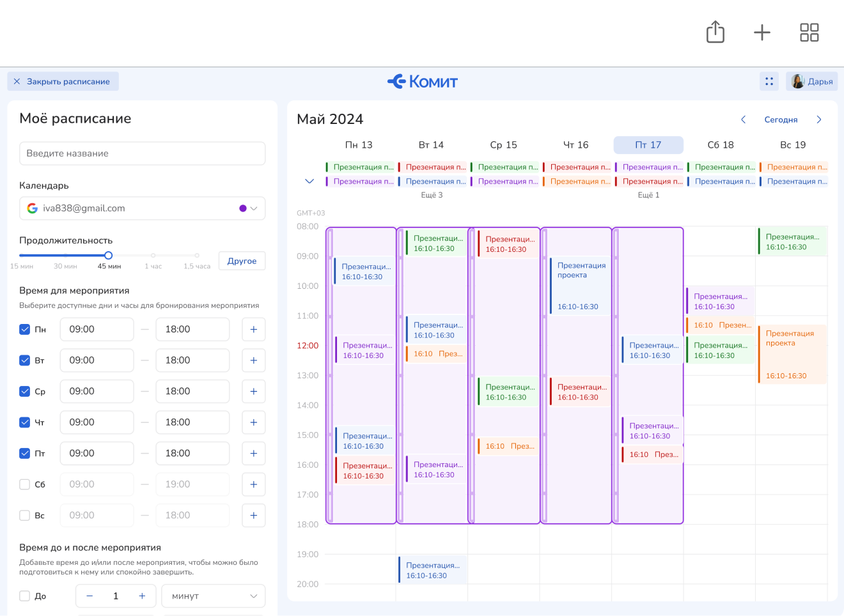Select the Пт 17 day header
Screen dimensions: 844x616
(648, 145)
